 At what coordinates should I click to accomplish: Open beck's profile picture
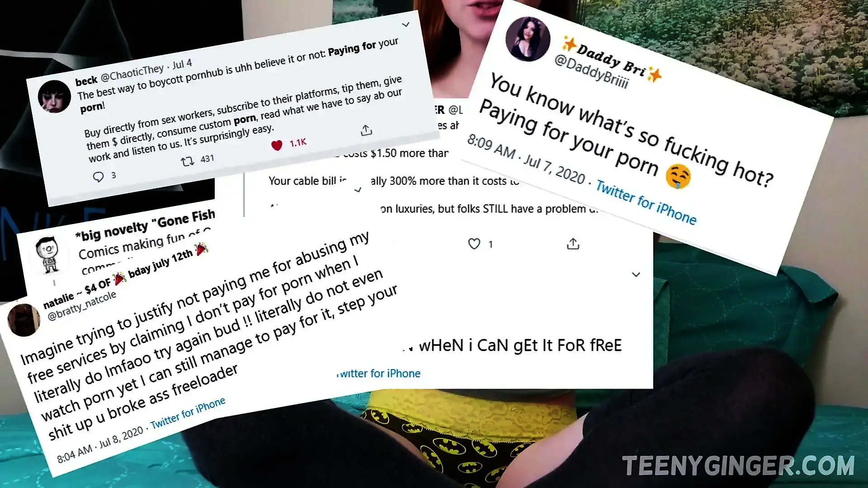click(54, 97)
